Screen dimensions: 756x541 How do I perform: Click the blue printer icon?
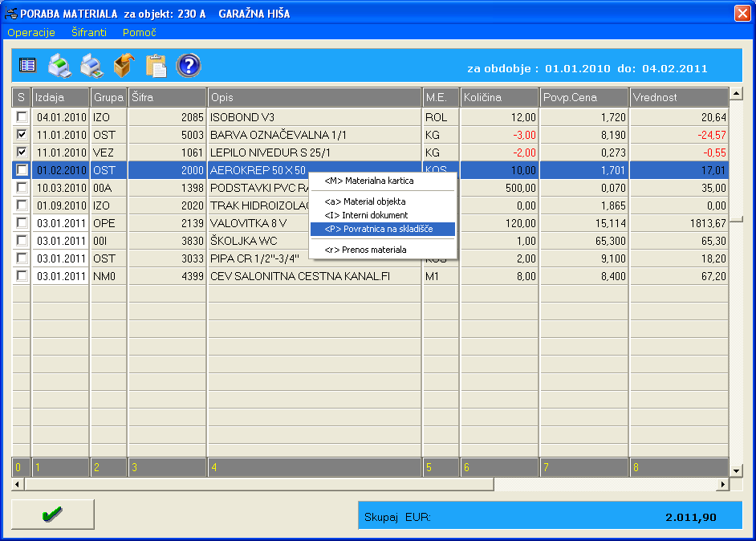click(91, 65)
